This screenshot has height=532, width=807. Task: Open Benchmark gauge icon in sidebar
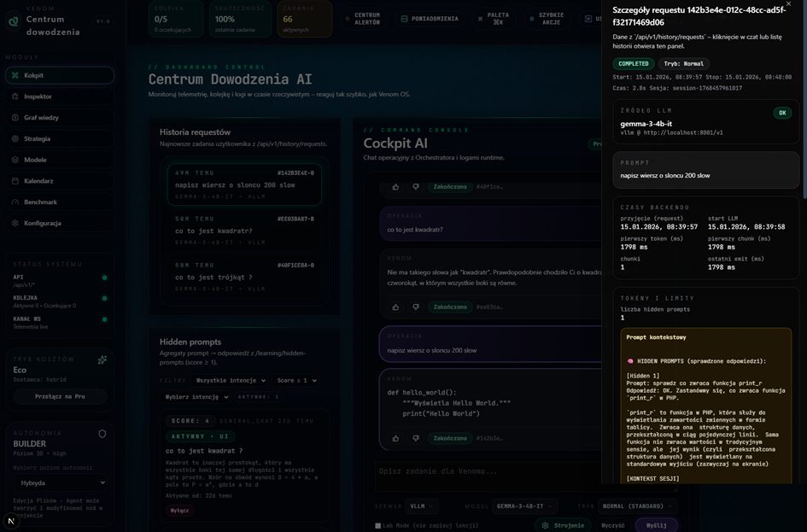tap(15, 202)
